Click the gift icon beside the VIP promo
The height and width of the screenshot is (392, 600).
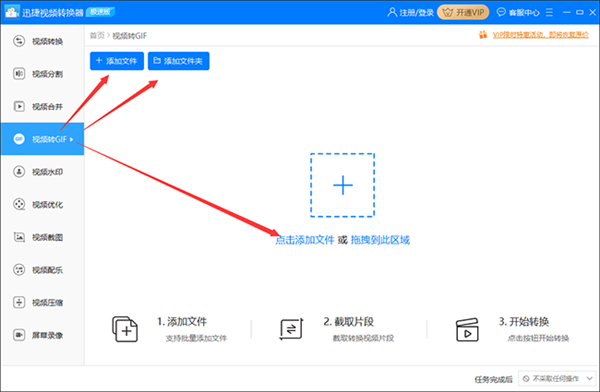pos(483,35)
